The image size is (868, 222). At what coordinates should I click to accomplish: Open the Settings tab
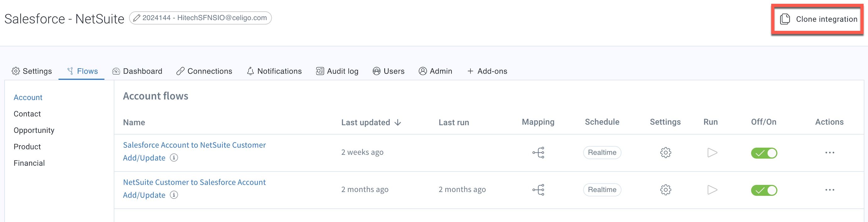pos(32,71)
